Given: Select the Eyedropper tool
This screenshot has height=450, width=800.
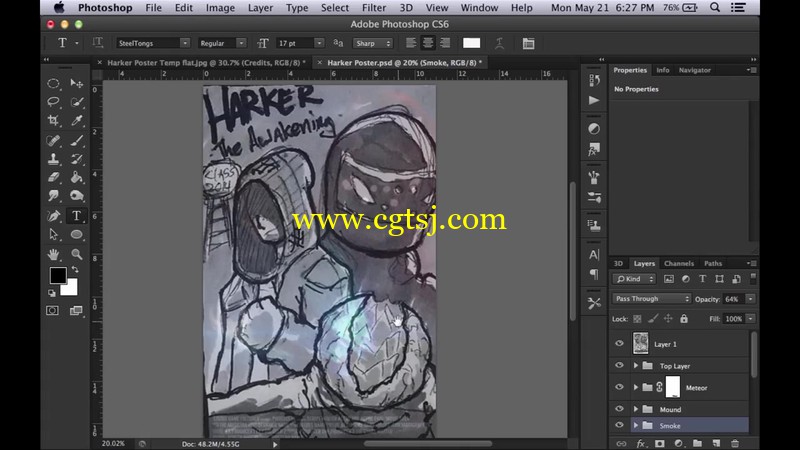Looking at the screenshot, I should [77, 120].
